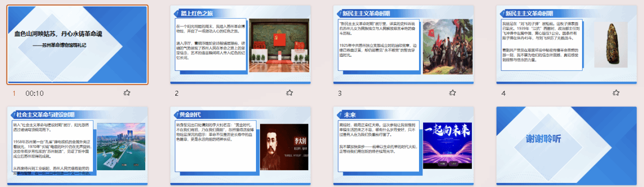The height and width of the screenshot is (187, 644).
Task: Select the closing 谢谢聆听 slide
Action: pos(567,146)
